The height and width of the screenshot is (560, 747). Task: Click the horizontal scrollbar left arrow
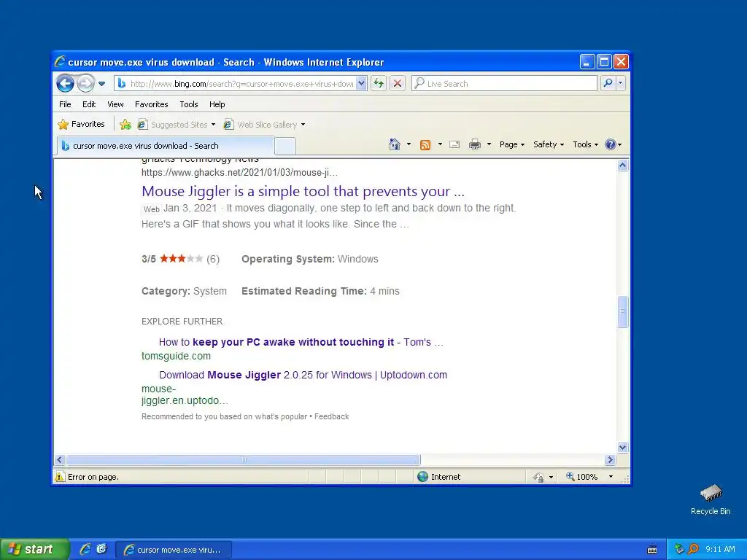60,459
